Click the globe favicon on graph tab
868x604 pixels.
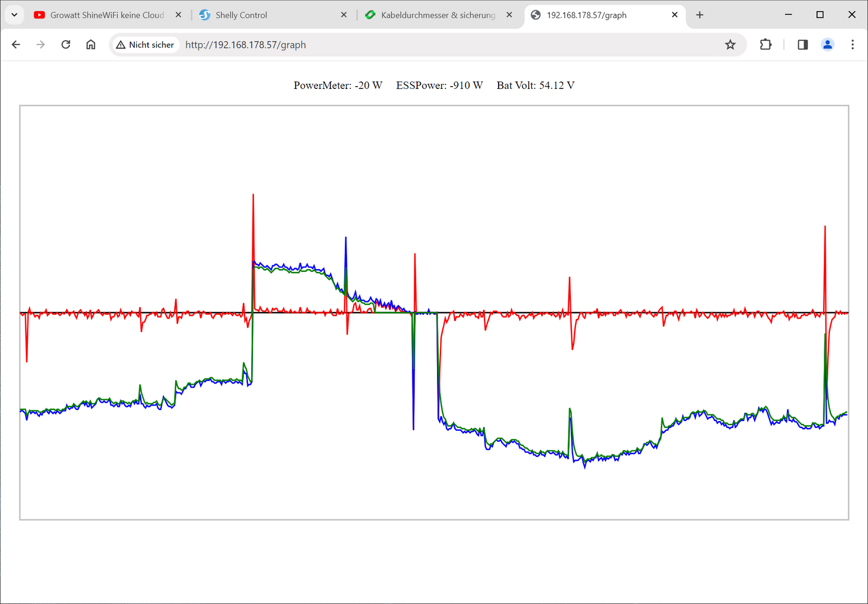536,15
